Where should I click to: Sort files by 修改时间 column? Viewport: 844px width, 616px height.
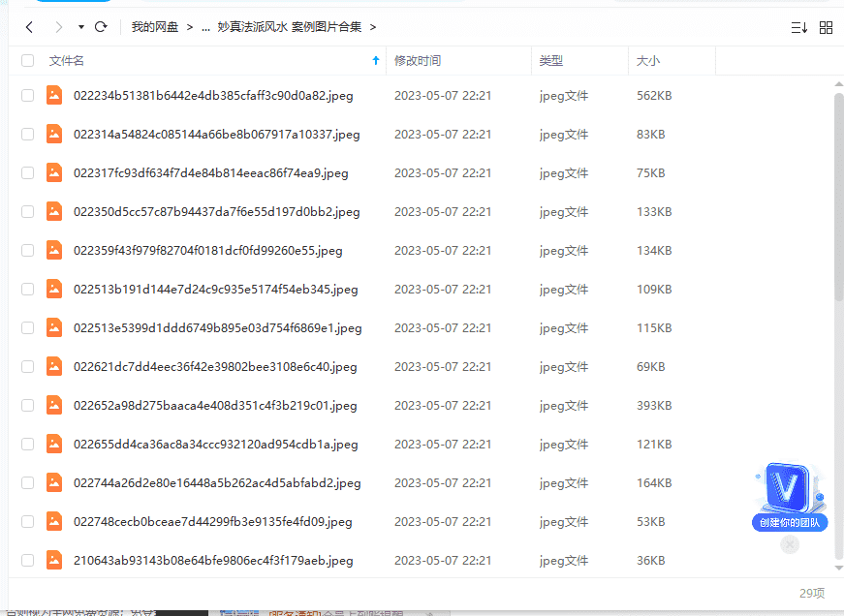(418, 61)
